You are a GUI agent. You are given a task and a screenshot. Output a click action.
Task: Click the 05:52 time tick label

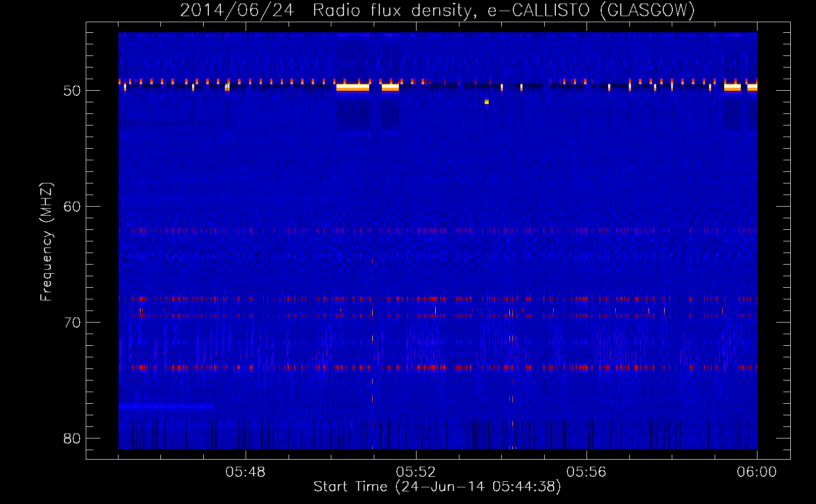[416, 472]
